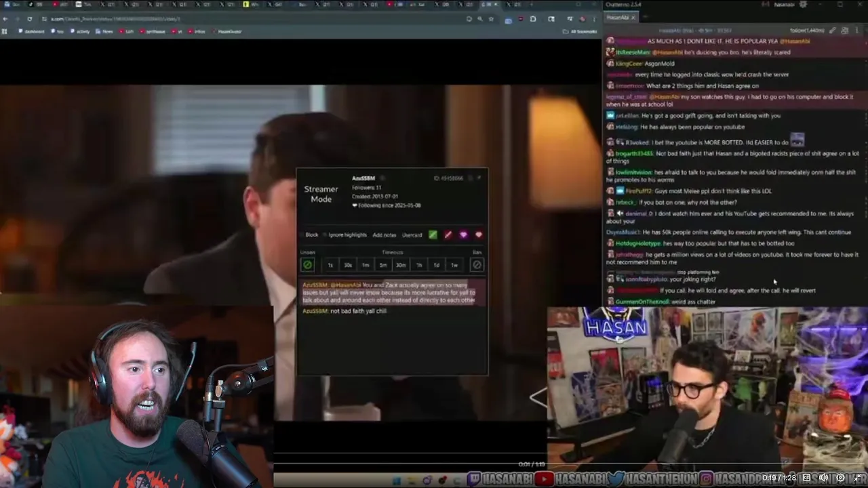Select the 1d timeout button
Viewport: 868px width, 488px height.
(437, 265)
